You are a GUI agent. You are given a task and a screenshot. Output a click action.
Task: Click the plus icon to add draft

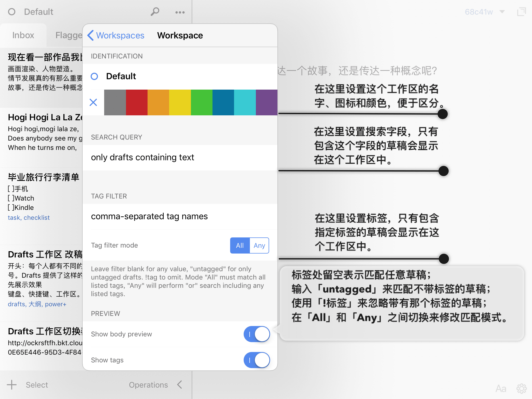click(12, 385)
